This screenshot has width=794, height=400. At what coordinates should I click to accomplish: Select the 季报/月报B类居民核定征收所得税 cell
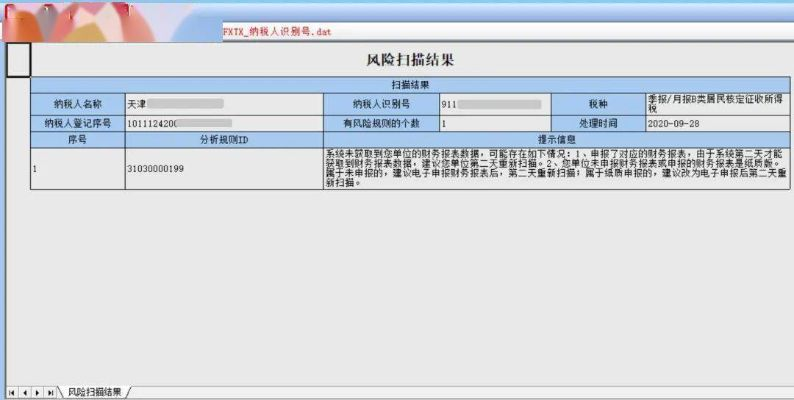[x=718, y=104]
